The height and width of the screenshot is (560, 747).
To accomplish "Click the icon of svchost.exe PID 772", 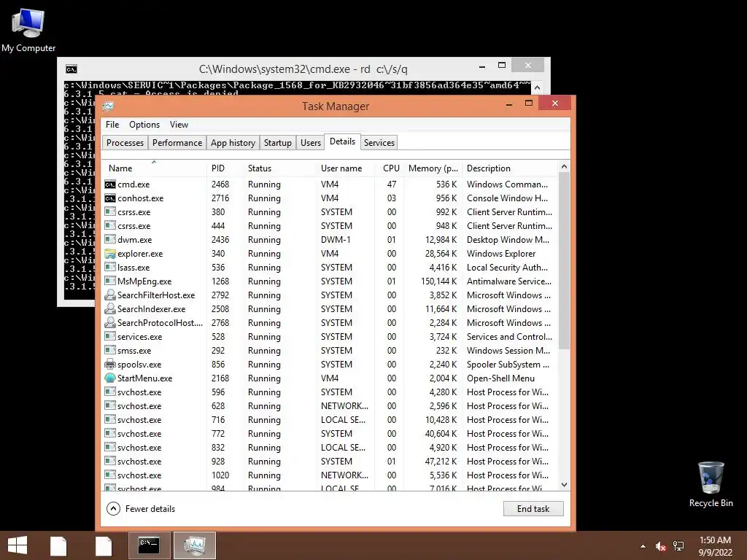I will 110,433.
